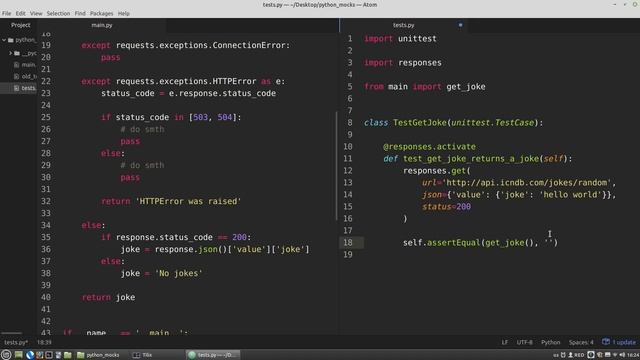Switch to the main.py editor tab
Image resolution: width=640 pixels, height=360 pixels.
tap(102, 25)
